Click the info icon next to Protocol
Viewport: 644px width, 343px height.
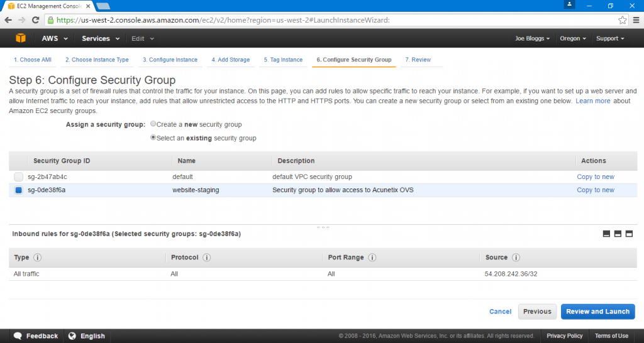206,258
